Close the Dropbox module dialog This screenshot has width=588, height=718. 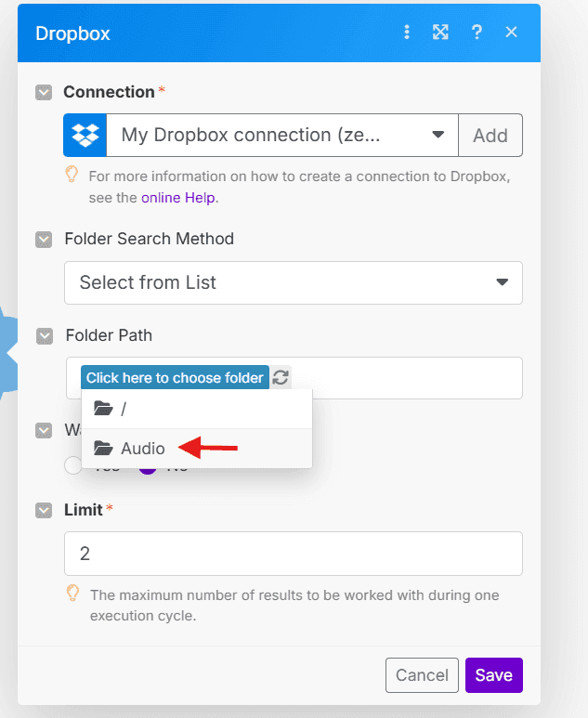511,33
